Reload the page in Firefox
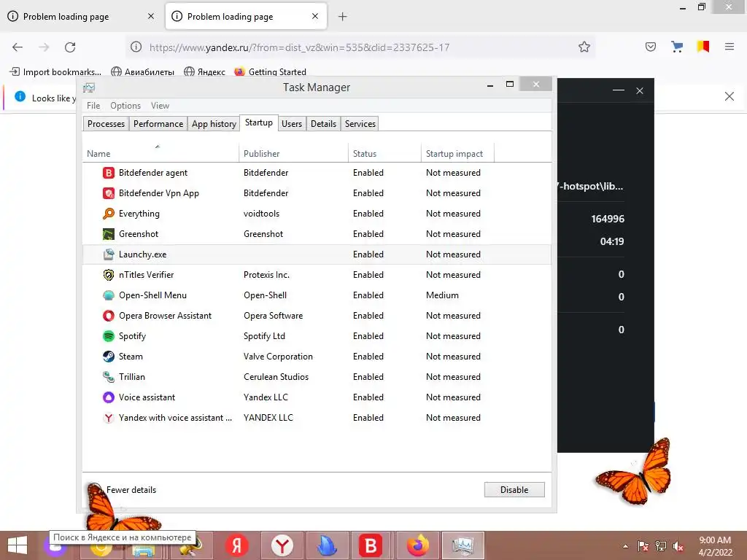747x560 pixels. pos(70,47)
